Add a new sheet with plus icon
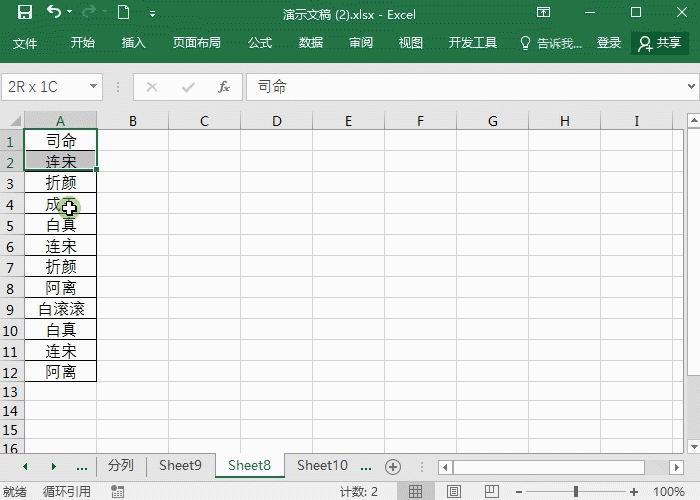 tap(393, 466)
